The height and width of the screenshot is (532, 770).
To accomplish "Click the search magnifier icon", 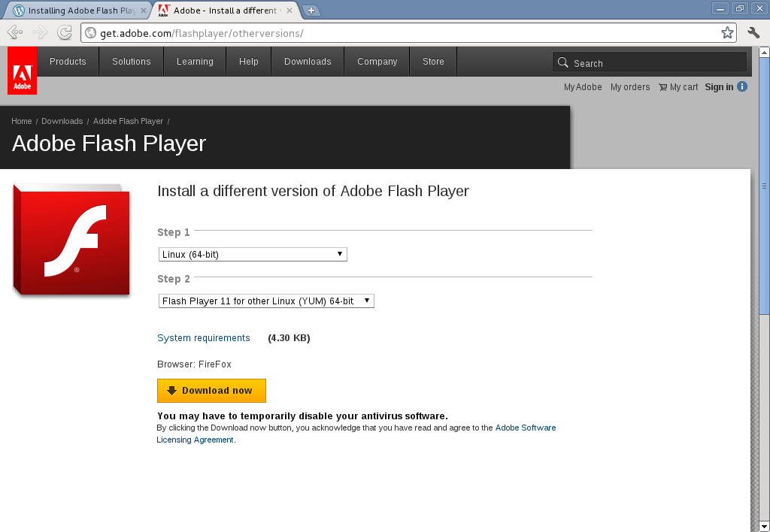I will (562, 62).
